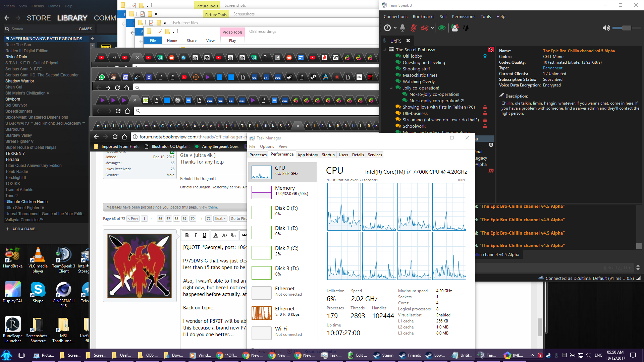Select Wi-Fi performance entry
Image resolution: width=644 pixels, height=362 pixels.
(x=282, y=333)
